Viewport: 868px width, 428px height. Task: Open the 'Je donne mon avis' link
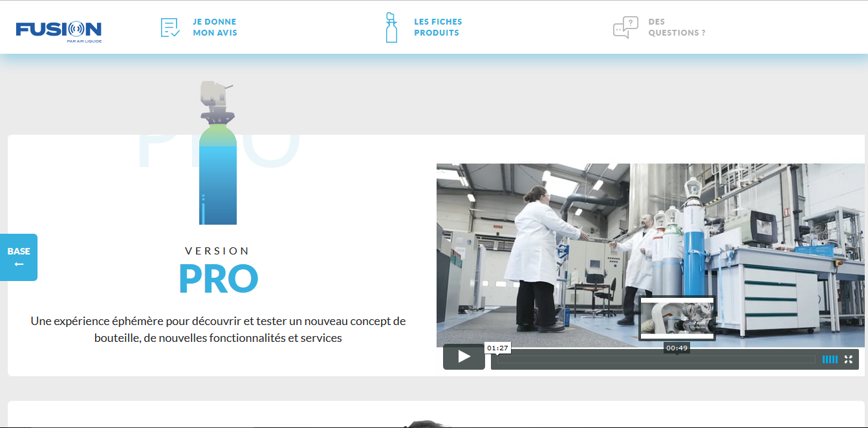215,27
